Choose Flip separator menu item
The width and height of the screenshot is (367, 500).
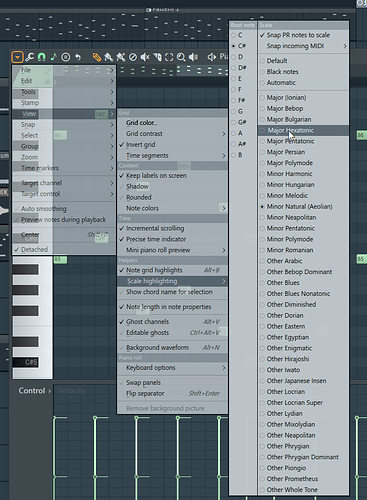172,394
